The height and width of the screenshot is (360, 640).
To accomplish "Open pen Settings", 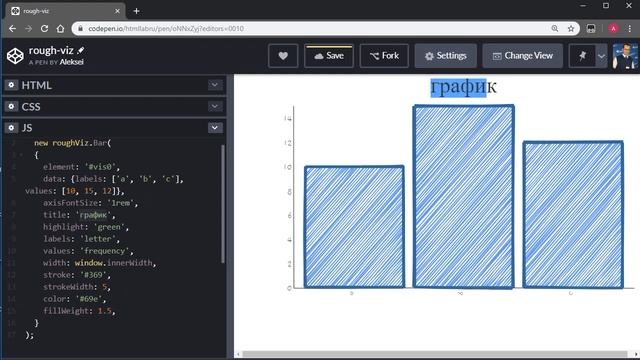I will 446,56.
